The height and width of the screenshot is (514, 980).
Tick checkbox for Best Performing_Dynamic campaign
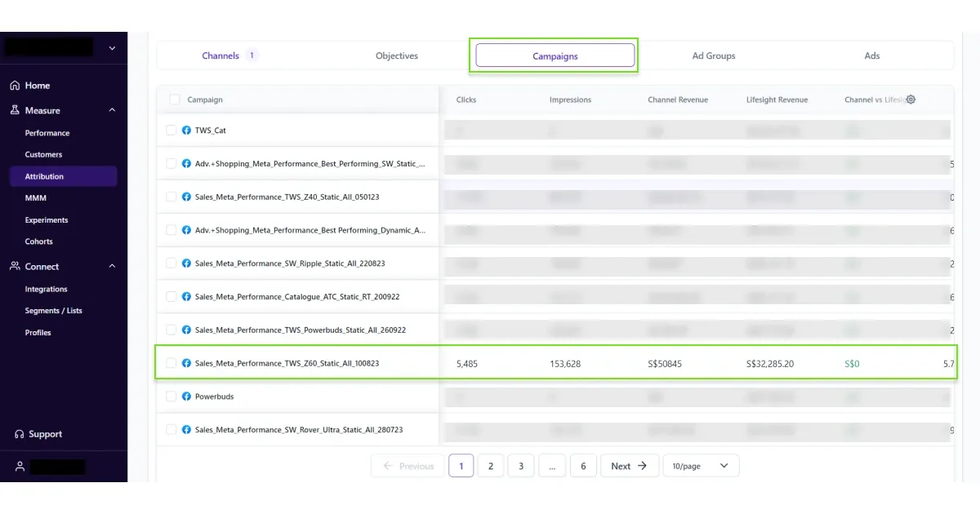pyautogui.click(x=171, y=230)
